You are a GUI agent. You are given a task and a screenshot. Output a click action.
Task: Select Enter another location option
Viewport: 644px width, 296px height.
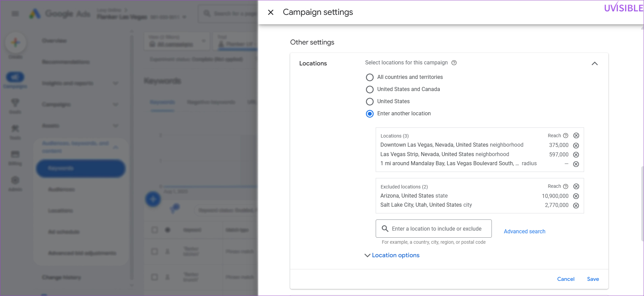click(370, 114)
